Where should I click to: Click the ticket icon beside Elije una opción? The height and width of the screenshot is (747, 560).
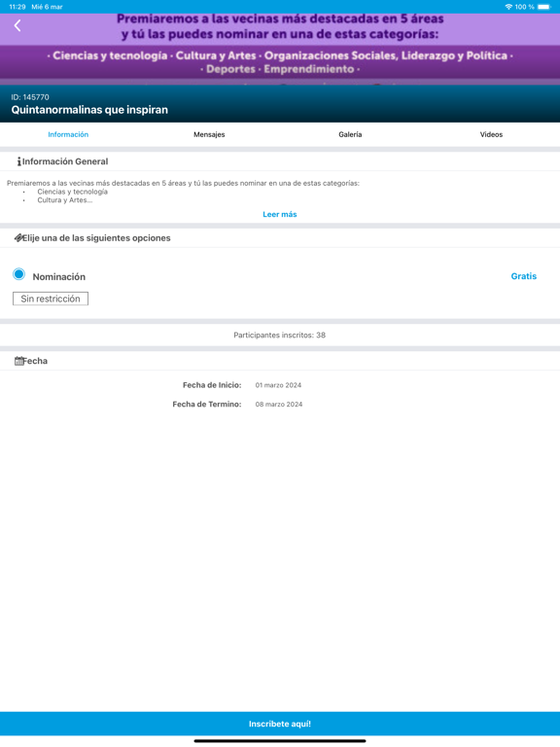[x=18, y=237]
